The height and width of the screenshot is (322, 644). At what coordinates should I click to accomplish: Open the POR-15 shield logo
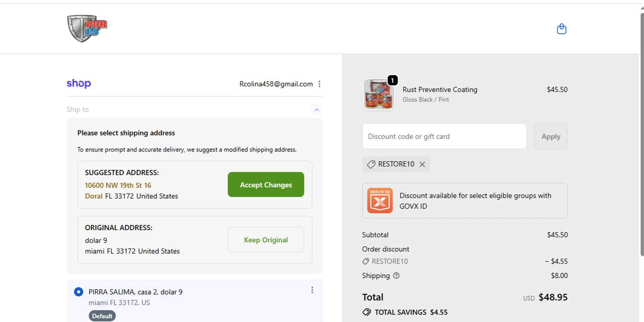pos(87,29)
